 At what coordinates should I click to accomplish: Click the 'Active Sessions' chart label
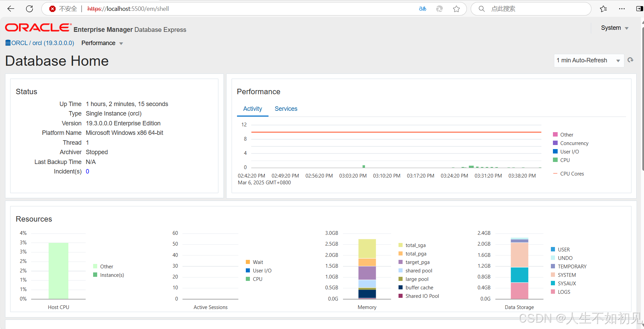pyautogui.click(x=211, y=307)
